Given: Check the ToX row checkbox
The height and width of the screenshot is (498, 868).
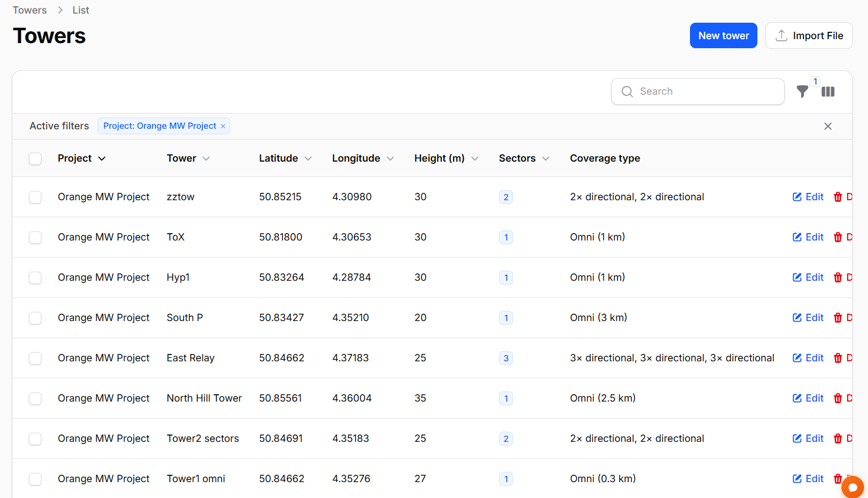Looking at the screenshot, I should point(35,237).
